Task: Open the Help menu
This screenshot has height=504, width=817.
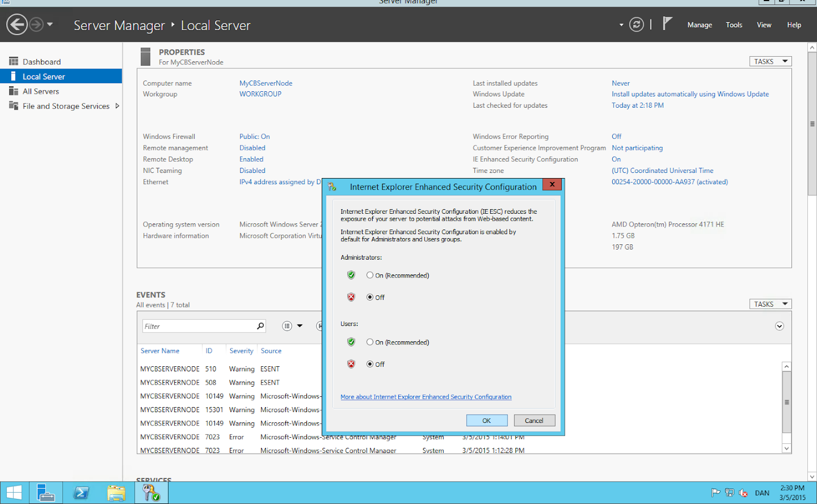Action: coord(794,25)
